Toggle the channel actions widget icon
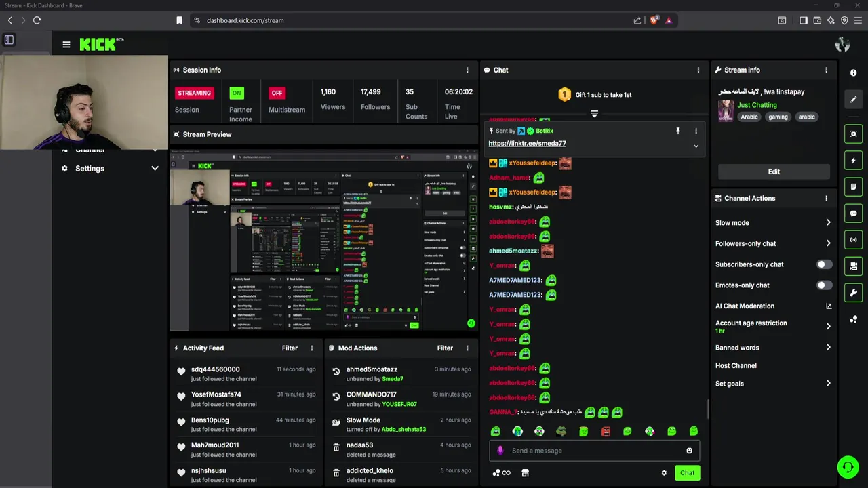This screenshot has width=868, height=488. (x=854, y=266)
